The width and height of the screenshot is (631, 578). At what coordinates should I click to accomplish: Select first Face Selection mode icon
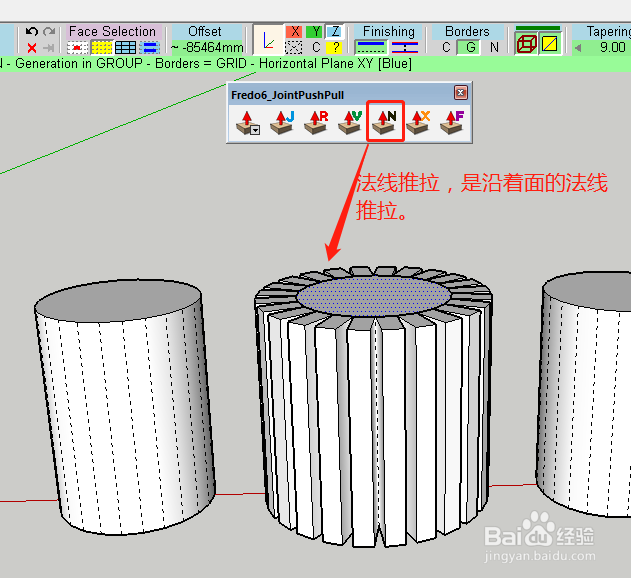[x=78, y=48]
